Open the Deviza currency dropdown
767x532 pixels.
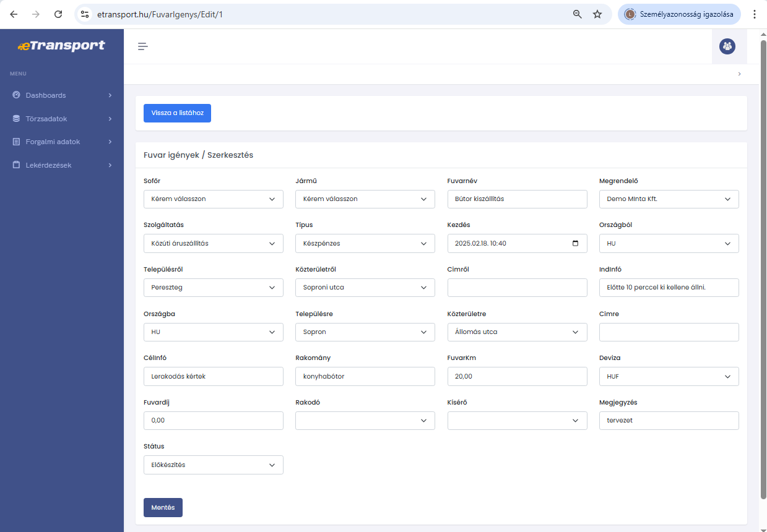(669, 377)
